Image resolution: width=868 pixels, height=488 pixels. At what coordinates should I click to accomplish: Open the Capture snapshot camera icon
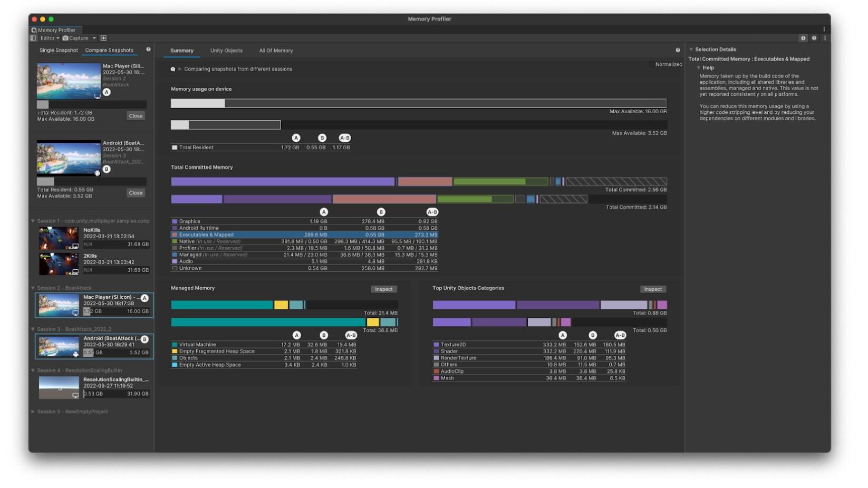[65, 38]
